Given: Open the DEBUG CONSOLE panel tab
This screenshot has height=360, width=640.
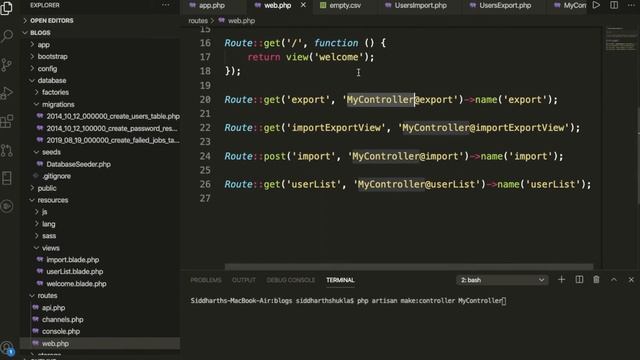Looking at the screenshot, I should pos(291,280).
